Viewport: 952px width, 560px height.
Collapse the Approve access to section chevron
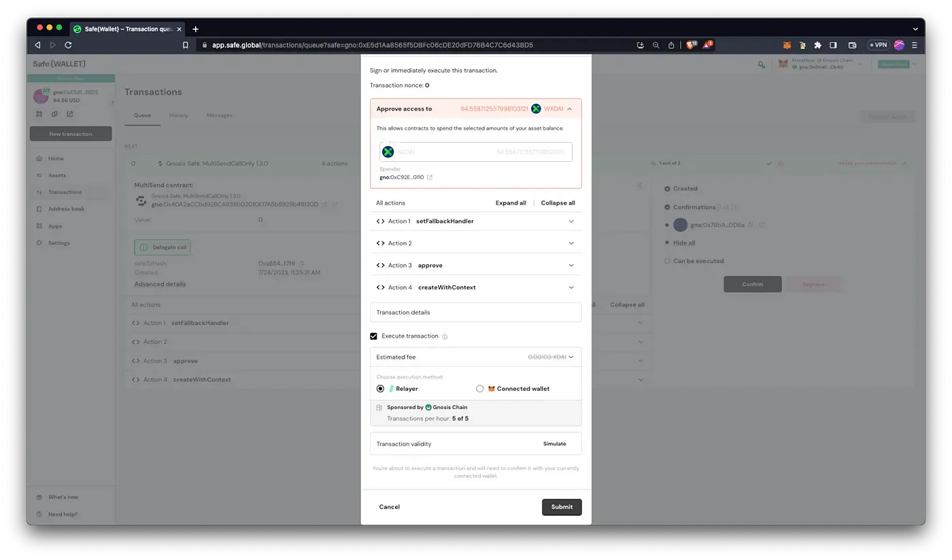[569, 109]
